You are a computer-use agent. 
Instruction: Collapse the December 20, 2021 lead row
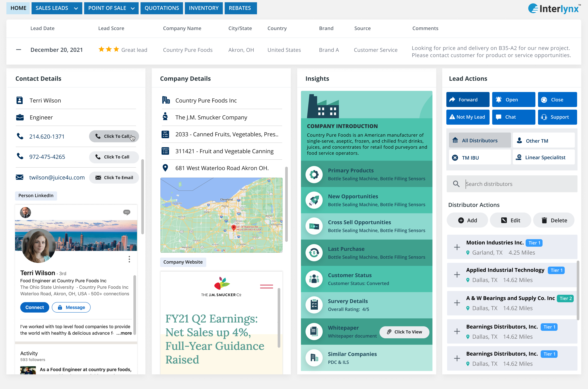[18, 50]
